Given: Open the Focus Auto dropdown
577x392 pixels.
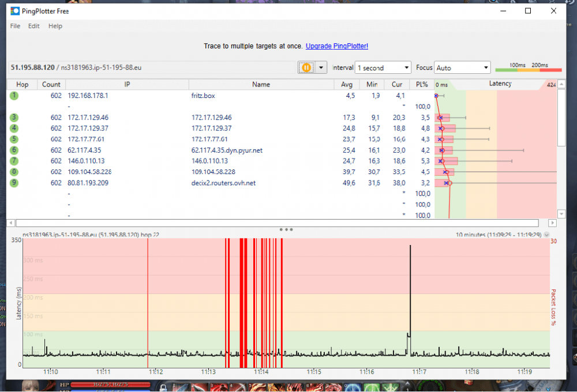Looking at the screenshot, I should [462, 67].
